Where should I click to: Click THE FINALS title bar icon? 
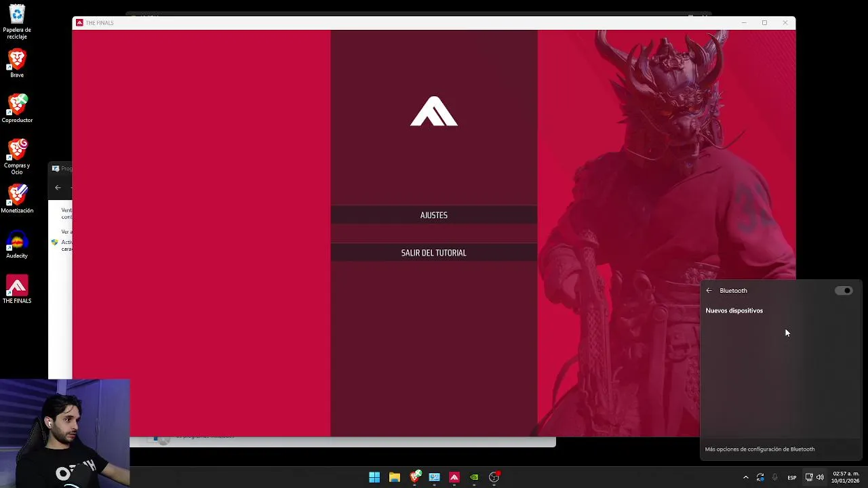79,22
